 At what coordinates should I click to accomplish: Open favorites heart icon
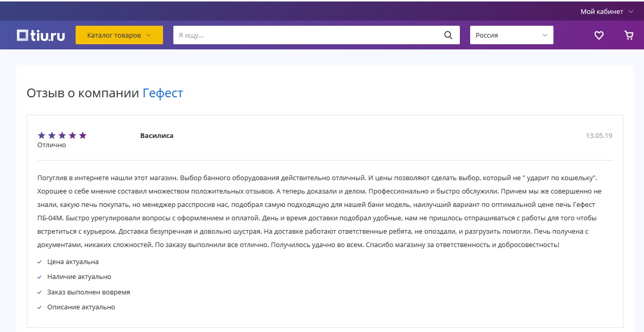tap(599, 36)
